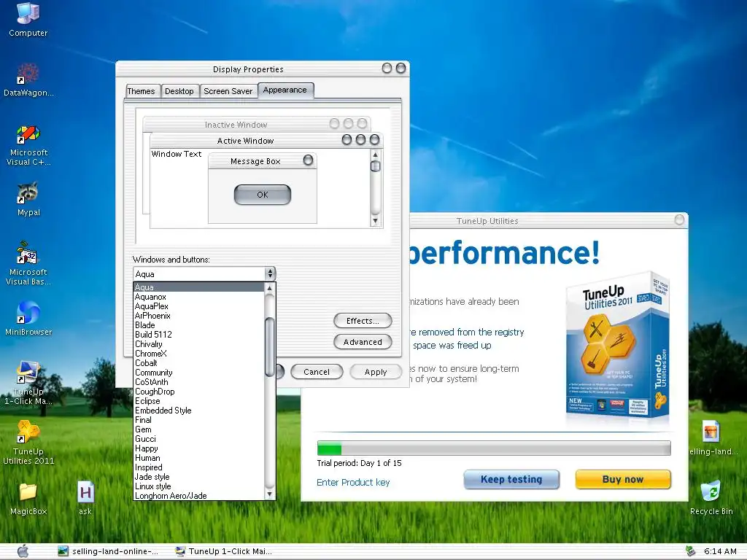Choose Eclipse in the style list

pos(198,401)
